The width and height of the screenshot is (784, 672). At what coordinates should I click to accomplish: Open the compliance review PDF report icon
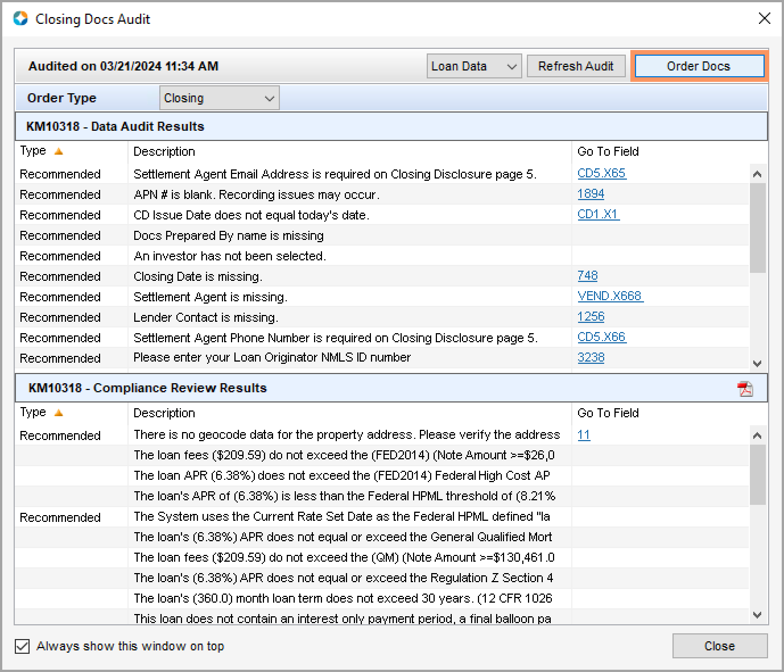point(745,389)
